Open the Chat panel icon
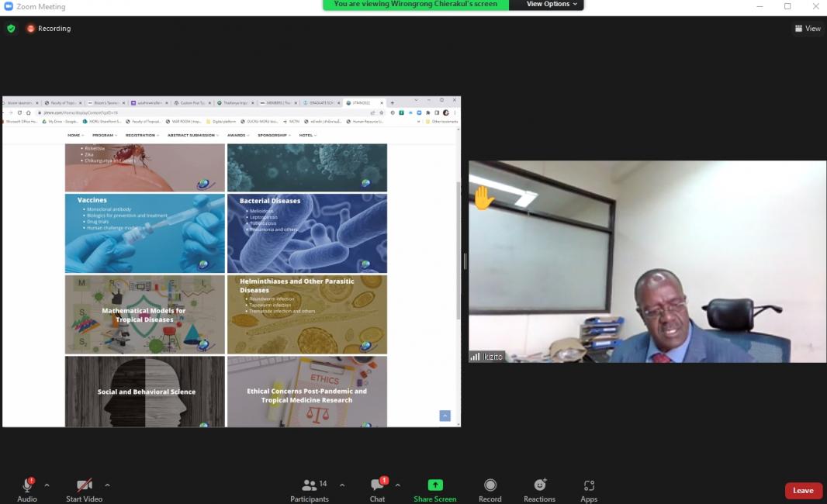The width and height of the screenshot is (827, 504). tap(377, 485)
